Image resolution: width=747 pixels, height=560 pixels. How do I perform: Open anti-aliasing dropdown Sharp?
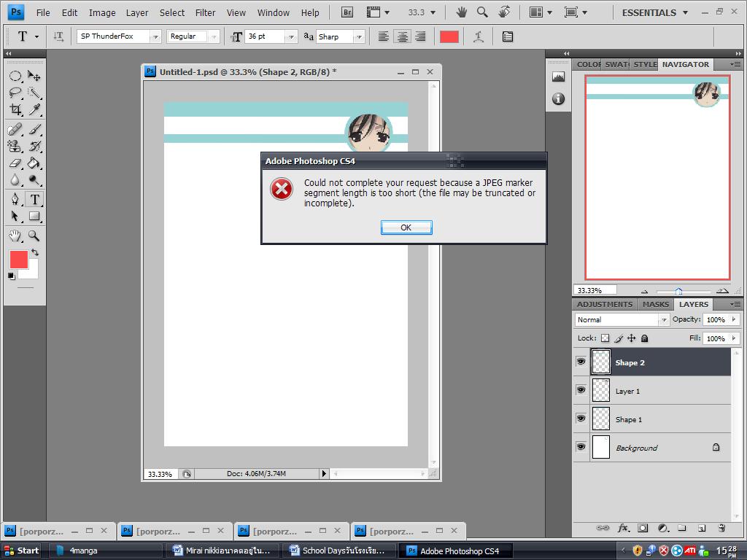(x=359, y=36)
